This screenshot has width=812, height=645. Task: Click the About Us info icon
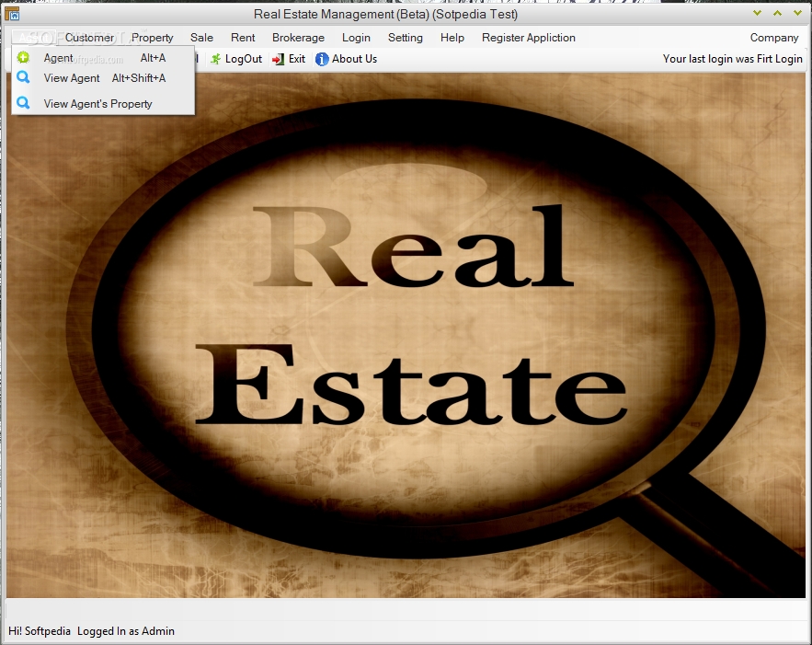tap(322, 59)
